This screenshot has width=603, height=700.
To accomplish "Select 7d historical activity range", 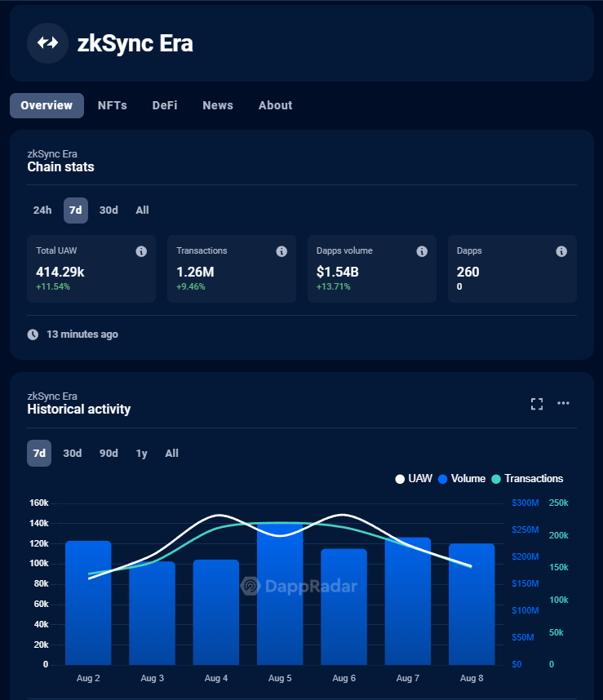I will pos(39,453).
